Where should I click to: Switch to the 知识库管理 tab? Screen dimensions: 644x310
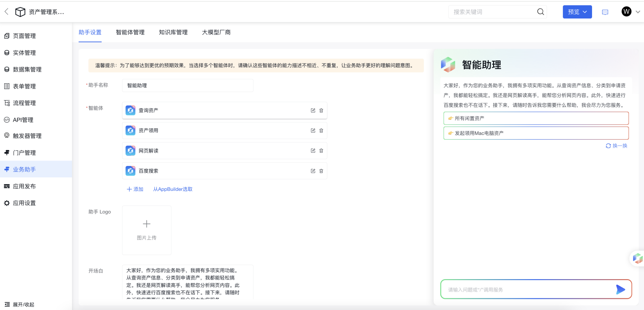(173, 32)
